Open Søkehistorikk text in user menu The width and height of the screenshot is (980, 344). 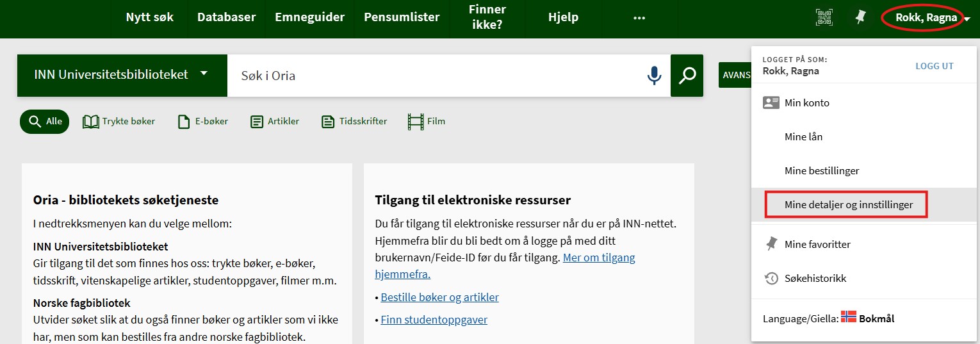(x=815, y=278)
